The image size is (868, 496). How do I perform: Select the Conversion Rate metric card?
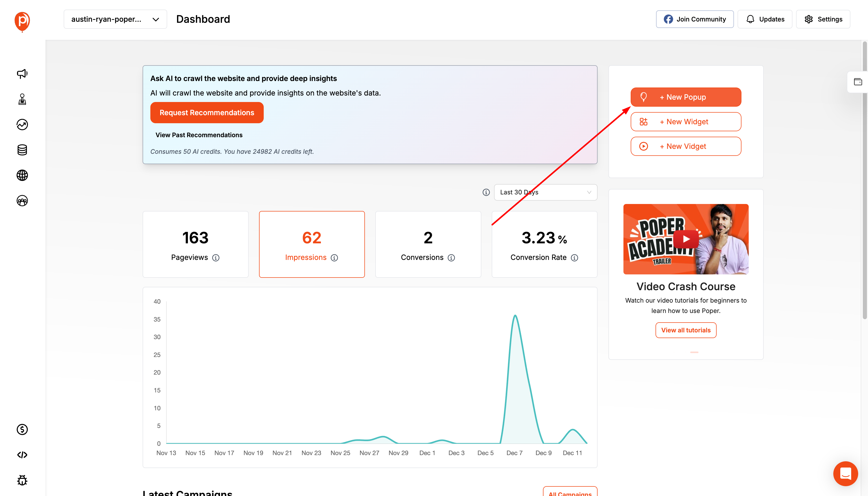tap(544, 244)
